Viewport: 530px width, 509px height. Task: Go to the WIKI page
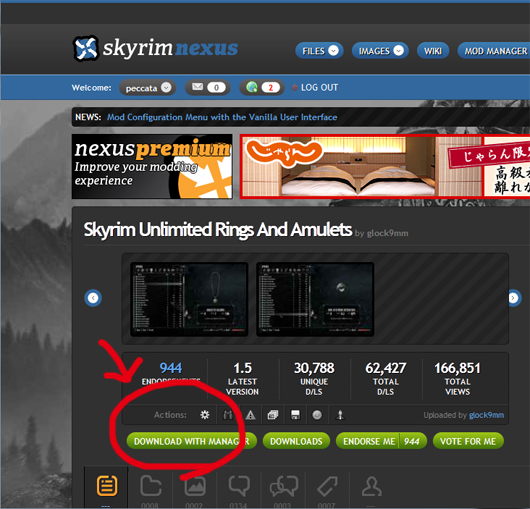click(433, 51)
